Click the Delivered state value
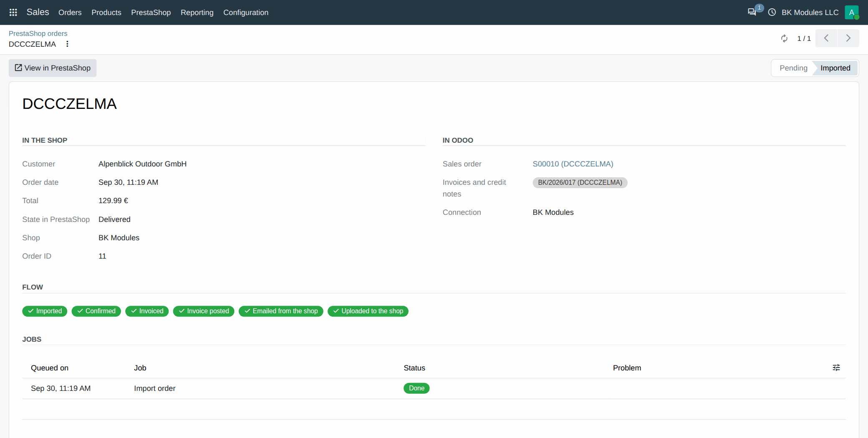Image resolution: width=868 pixels, height=438 pixels. click(x=114, y=219)
